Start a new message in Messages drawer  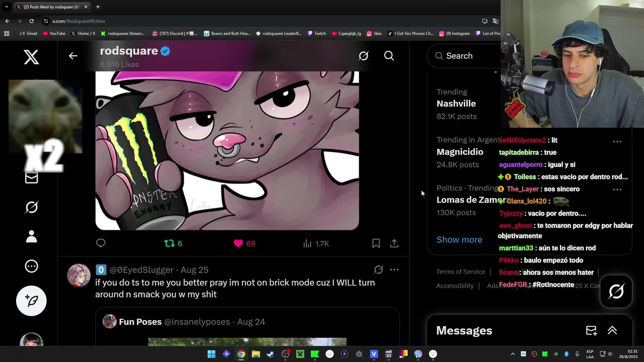click(591, 330)
